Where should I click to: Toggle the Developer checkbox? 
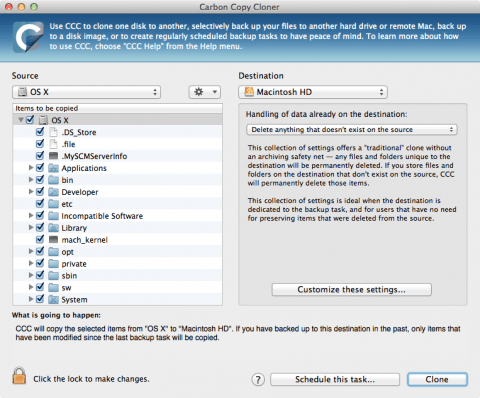tap(40, 191)
